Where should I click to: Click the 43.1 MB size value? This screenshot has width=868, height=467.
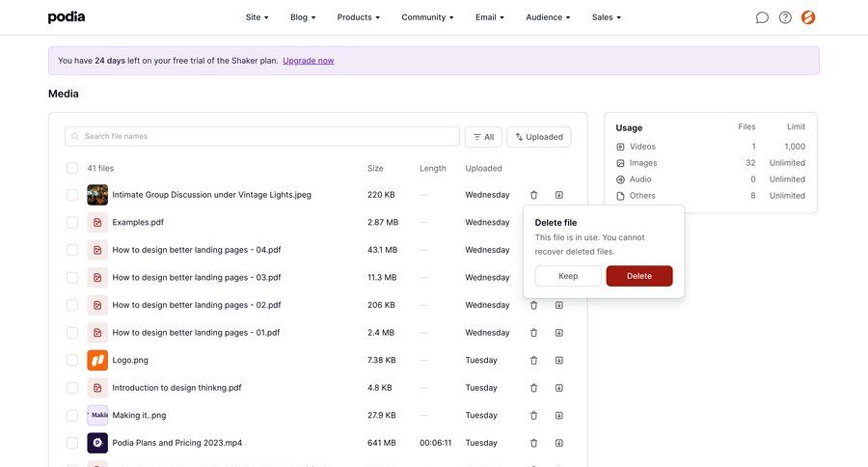click(x=383, y=251)
